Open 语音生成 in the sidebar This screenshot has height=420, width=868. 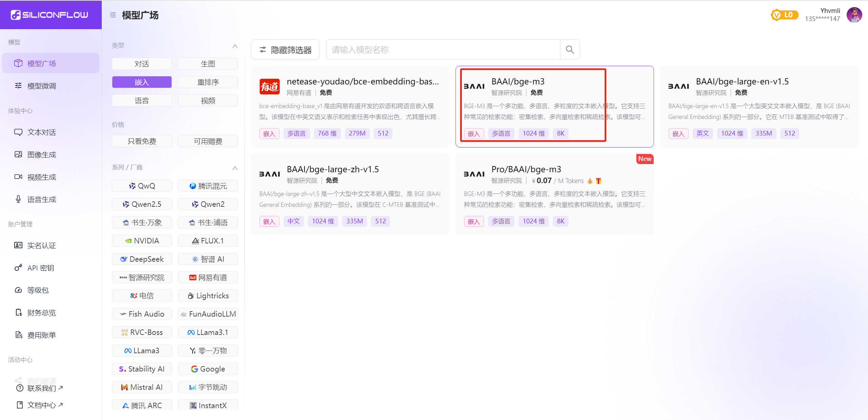[41, 199]
